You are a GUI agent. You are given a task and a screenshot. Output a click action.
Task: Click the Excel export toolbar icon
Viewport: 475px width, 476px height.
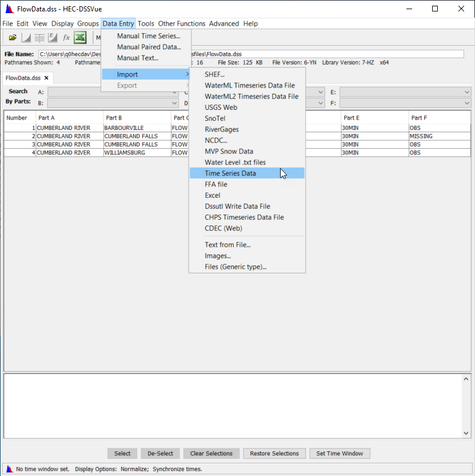(80, 38)
